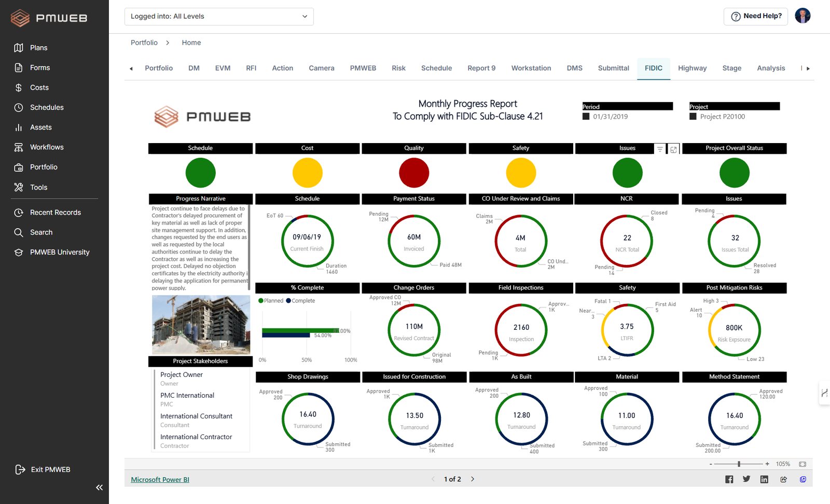Open the Microsoft Power BI link
This screenshot has height=504, width=830.
(x=160, y=480)
